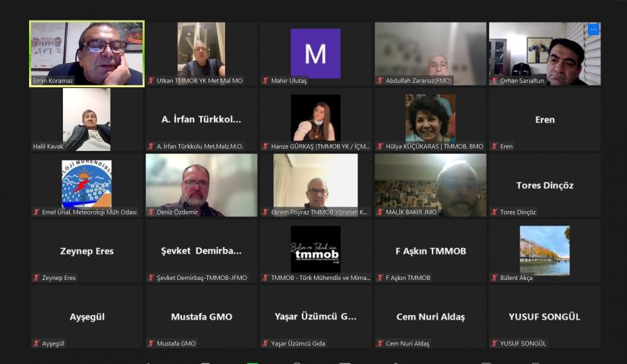Screen dimensions: 627x364
Task: Select MALİK BAKIR JMO video tile
Action: pos(430,185)
